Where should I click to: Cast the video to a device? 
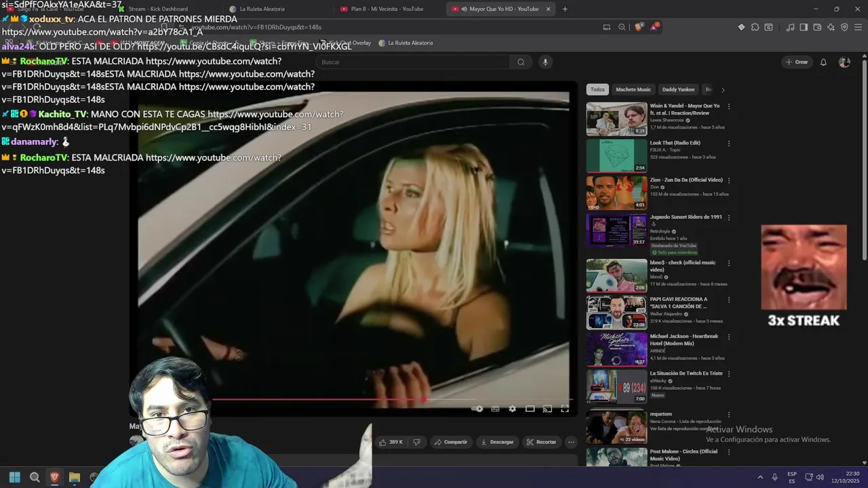point(547,409)
